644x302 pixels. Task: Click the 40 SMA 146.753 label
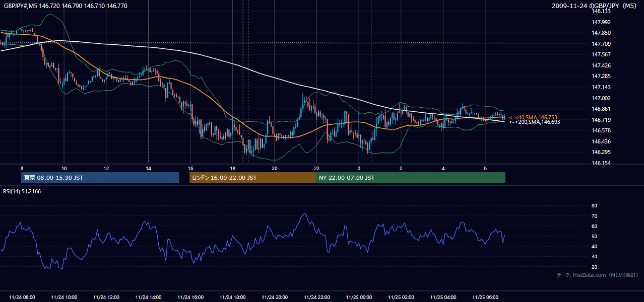tap(533, 117)
